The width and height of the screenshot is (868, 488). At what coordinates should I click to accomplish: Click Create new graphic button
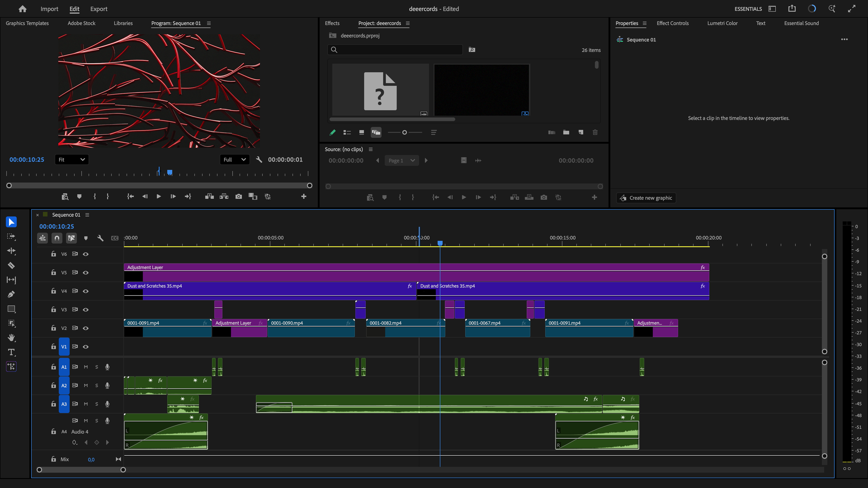pyautogui.click(x=646, y=198)
